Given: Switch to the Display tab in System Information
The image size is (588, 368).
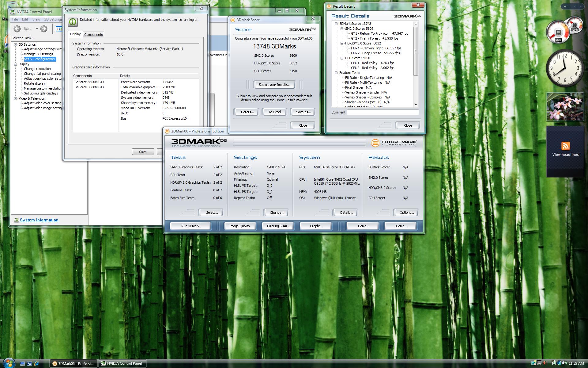Looking at the screenshot, I should point(75,34).
